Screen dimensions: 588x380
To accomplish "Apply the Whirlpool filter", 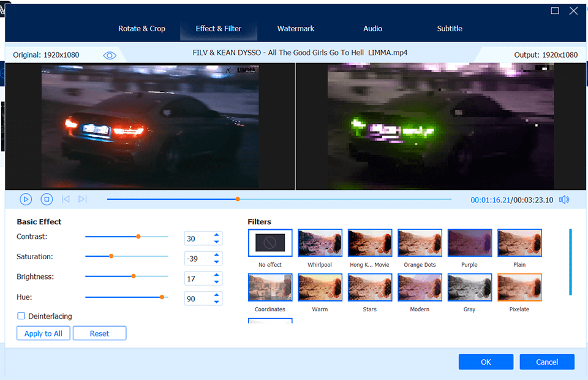I will pos(320,243).
